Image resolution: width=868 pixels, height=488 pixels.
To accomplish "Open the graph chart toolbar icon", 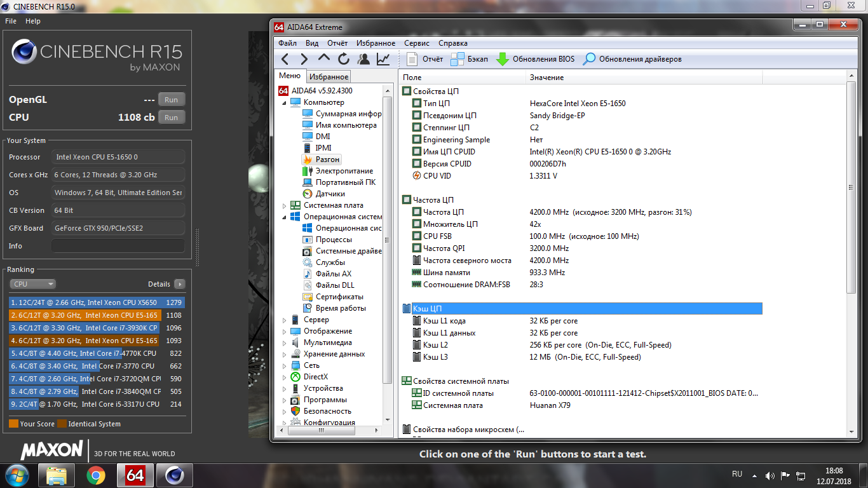I will click(383, 59).
